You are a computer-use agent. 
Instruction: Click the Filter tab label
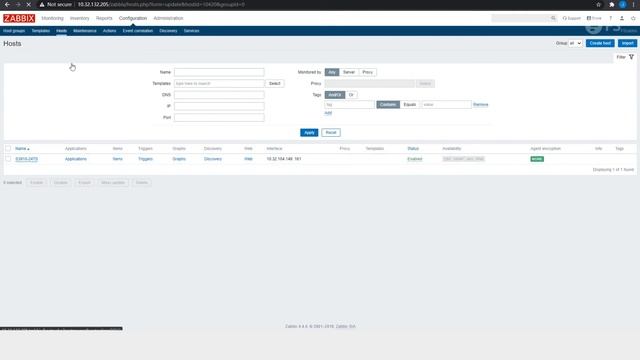621,57
